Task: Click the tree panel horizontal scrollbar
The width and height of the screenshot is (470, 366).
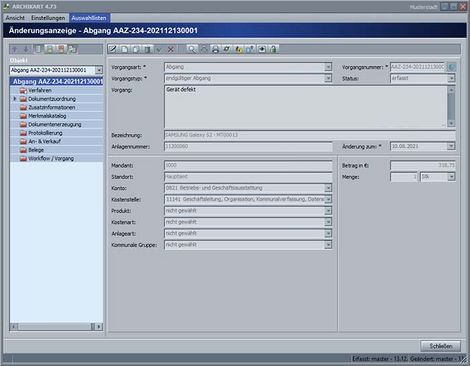Action: 56,327
